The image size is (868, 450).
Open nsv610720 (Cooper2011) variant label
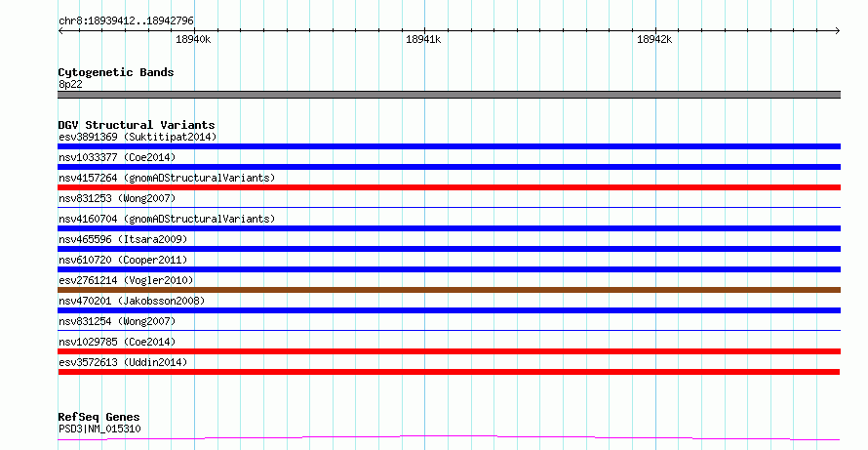(123, 260)
